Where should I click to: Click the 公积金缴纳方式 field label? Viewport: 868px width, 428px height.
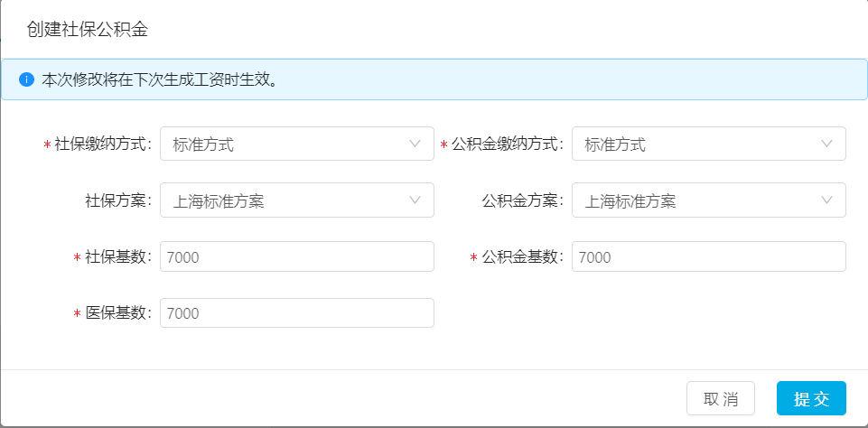pyautogui.click(x=507, y=144)
